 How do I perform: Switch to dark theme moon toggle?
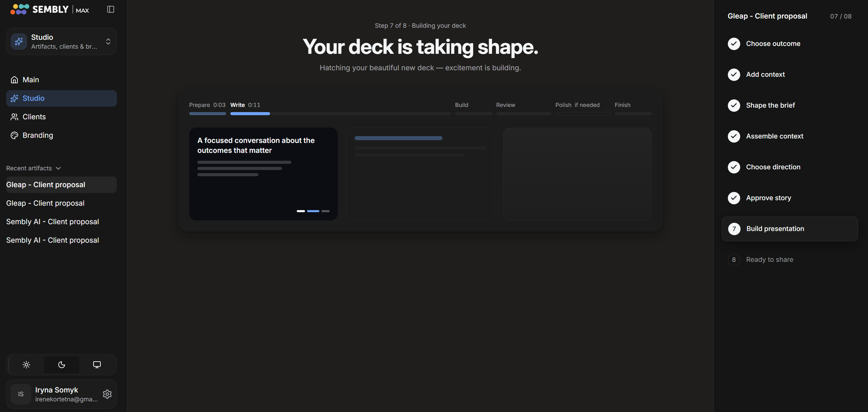62,365
